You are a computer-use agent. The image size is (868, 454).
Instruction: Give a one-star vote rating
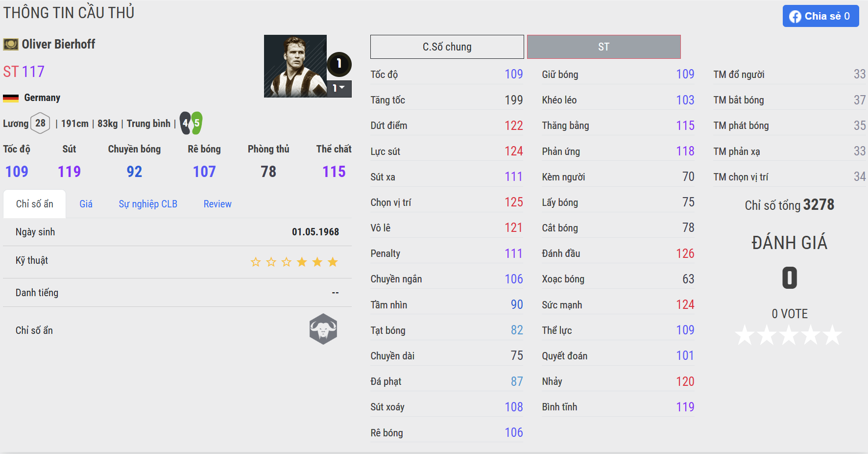click(x=745, y=335)
